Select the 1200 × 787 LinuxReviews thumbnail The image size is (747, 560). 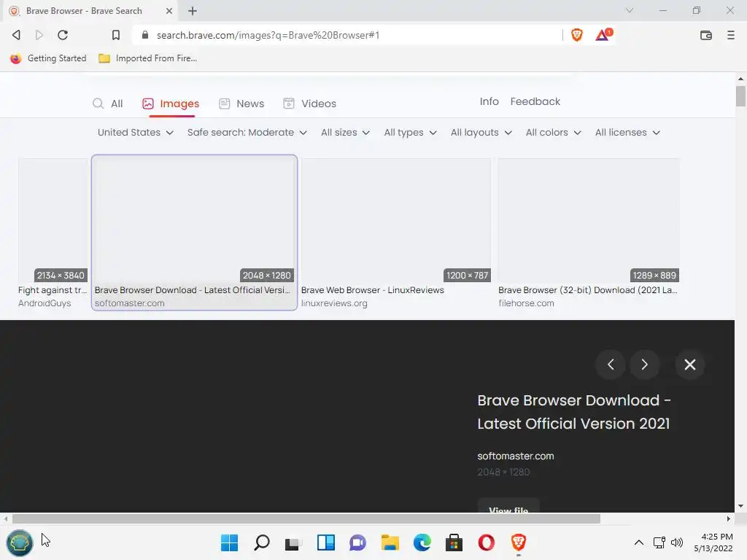pos(396,220)
